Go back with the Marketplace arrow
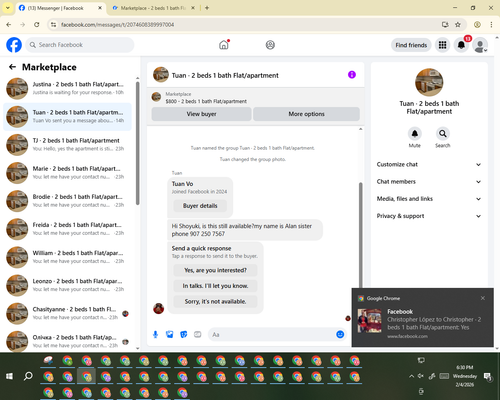 click(x=12, y=67)
